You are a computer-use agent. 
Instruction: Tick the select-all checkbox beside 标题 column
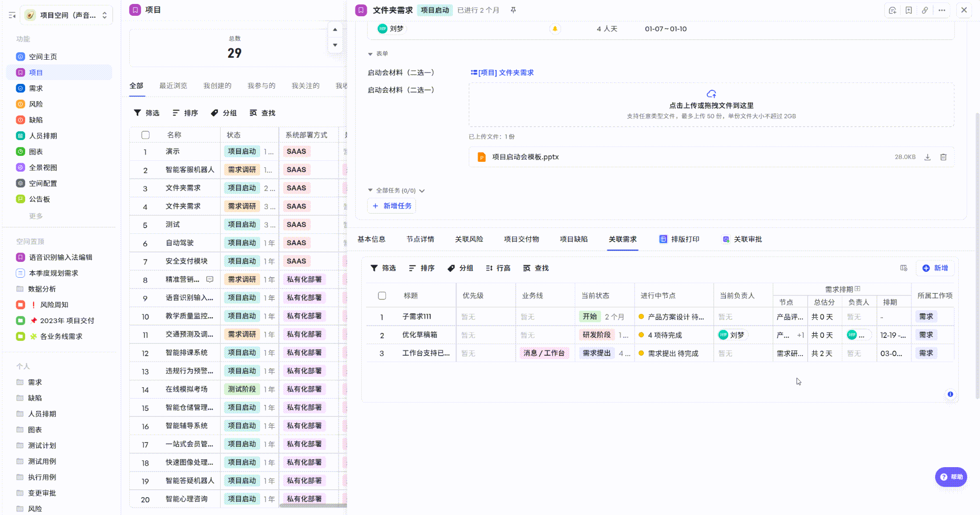point(382,295)
